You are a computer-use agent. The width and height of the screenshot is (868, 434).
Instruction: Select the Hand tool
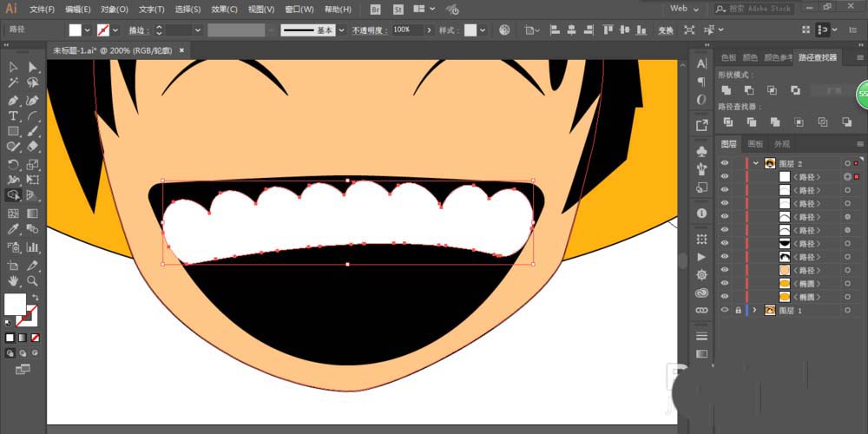(x=13, y=280)
